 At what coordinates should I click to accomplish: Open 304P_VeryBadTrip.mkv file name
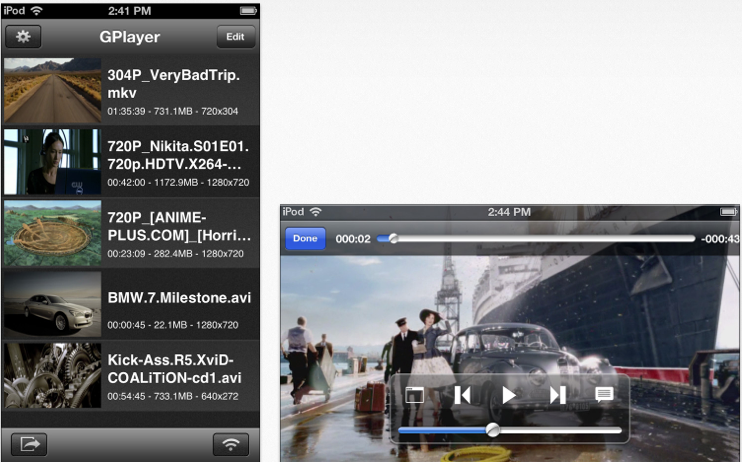point(174,84)
